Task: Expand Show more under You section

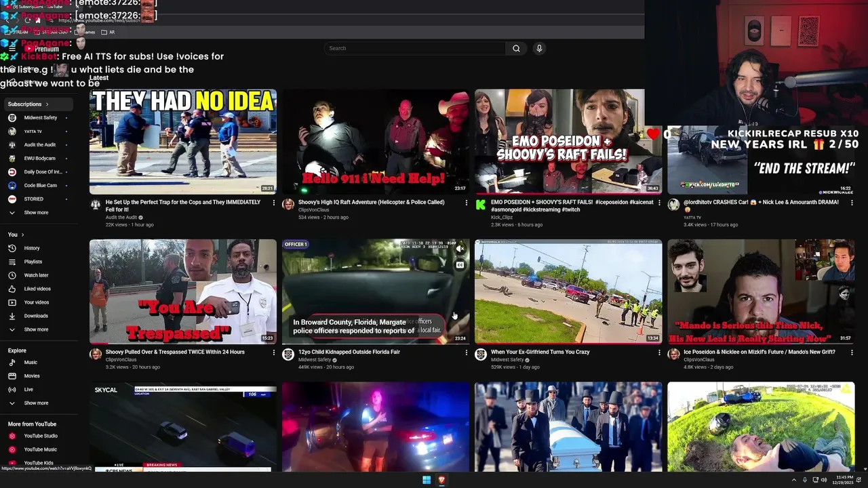Action: click(36, 329)
